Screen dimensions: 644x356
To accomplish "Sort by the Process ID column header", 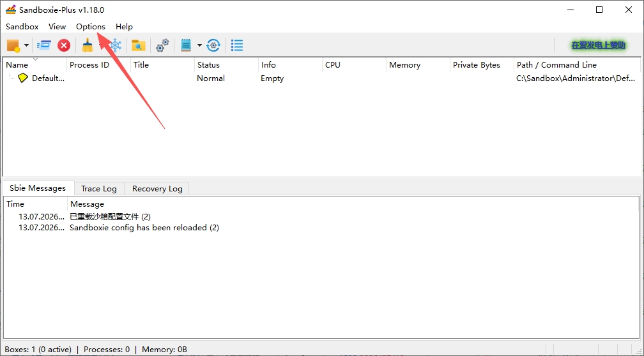I will (98, 65).
